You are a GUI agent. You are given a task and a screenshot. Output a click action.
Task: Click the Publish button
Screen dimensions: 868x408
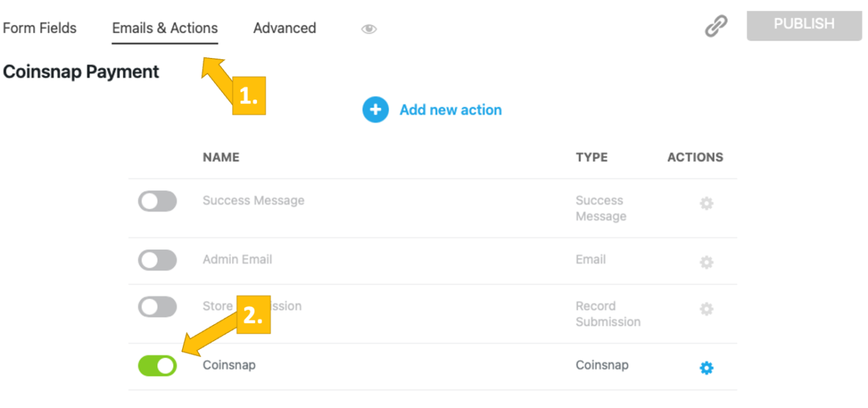point(804,24)
